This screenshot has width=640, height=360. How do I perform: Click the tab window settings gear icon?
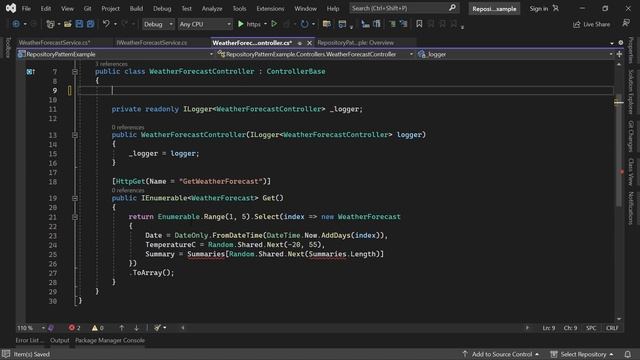tap(621, 42)
